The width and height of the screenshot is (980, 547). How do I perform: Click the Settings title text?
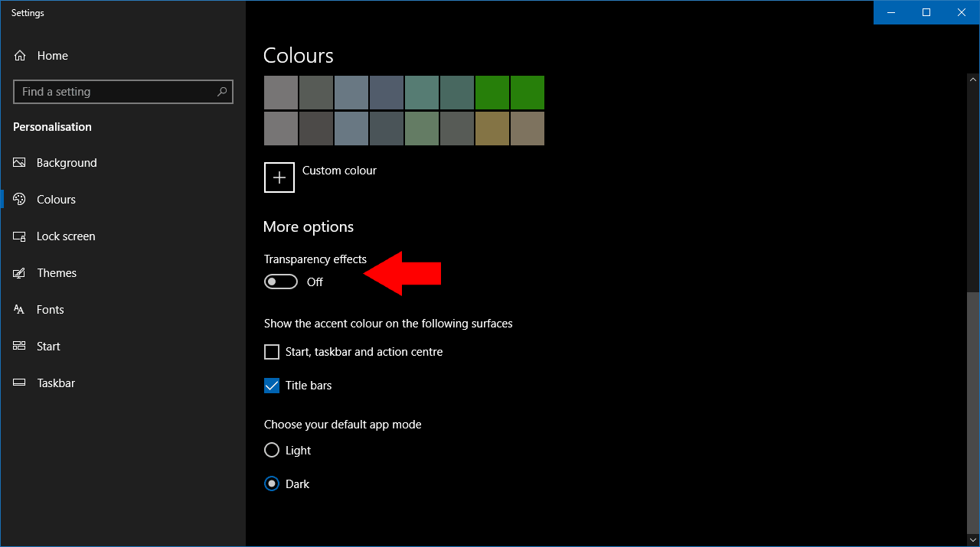(x=28, y=13)
